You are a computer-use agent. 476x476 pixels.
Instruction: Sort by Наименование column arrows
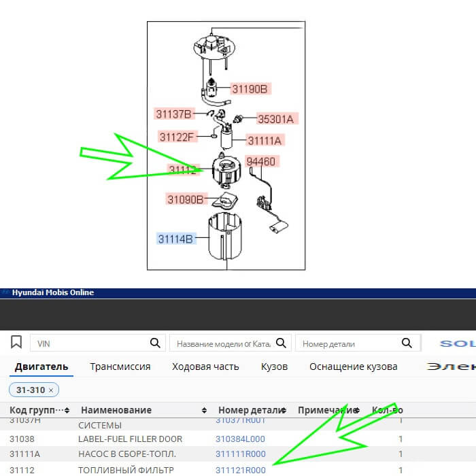[205, 411]
